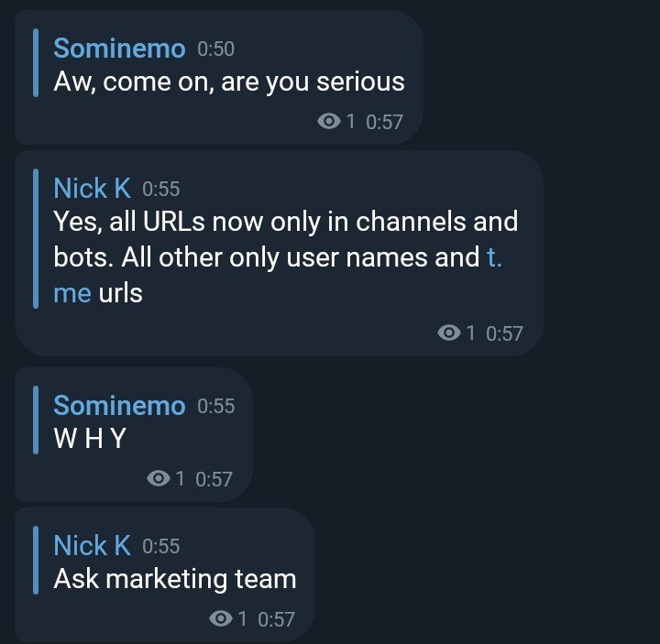The image size is (660, 644).
Task: Click the 0:50 timestamp beside Sominemo
Action: [x=216, y=49]
